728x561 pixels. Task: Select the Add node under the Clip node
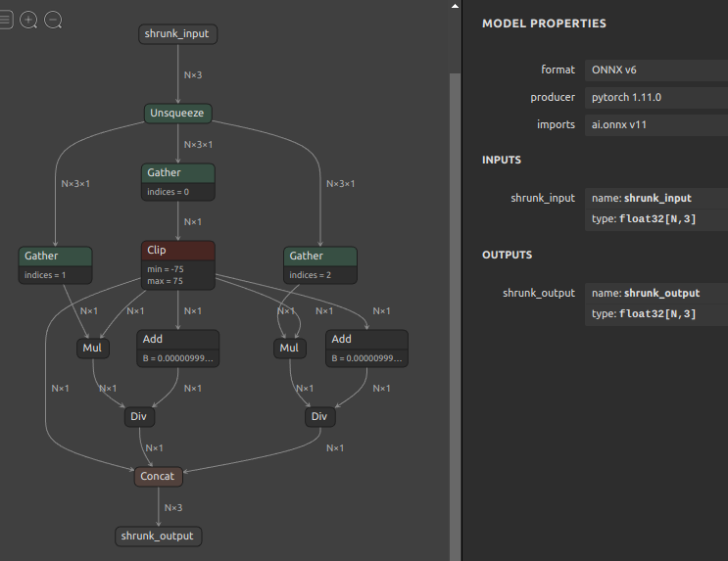pyautogui.click(x=177, y=349)
